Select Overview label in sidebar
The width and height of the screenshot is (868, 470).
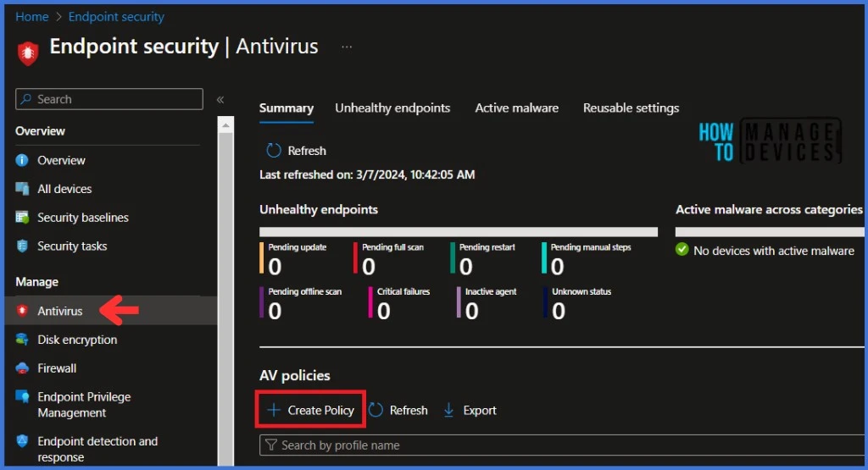point(61,160)
